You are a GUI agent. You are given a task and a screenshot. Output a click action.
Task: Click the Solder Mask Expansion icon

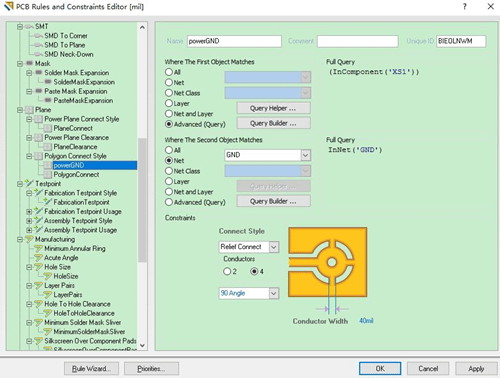click(39, 73)
